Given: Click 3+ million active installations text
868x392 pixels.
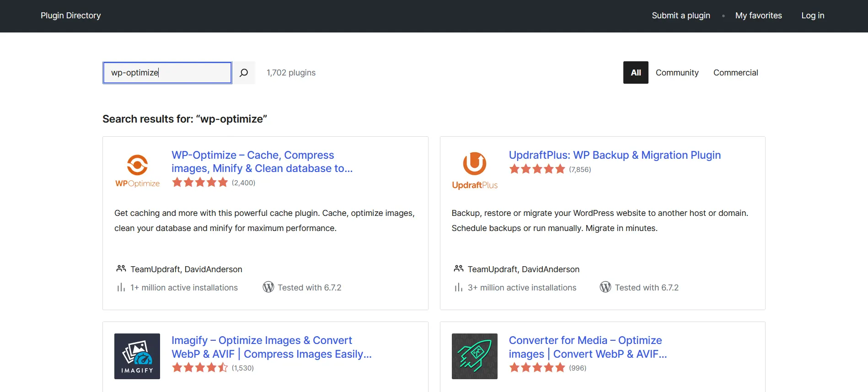Looking at the screenshot, I should point(522,288).
